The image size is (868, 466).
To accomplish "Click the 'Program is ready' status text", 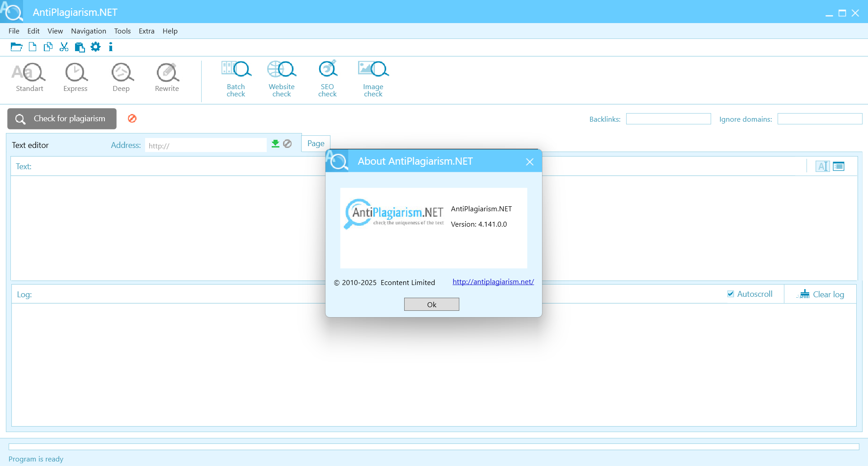I will [x=36, y=459].
